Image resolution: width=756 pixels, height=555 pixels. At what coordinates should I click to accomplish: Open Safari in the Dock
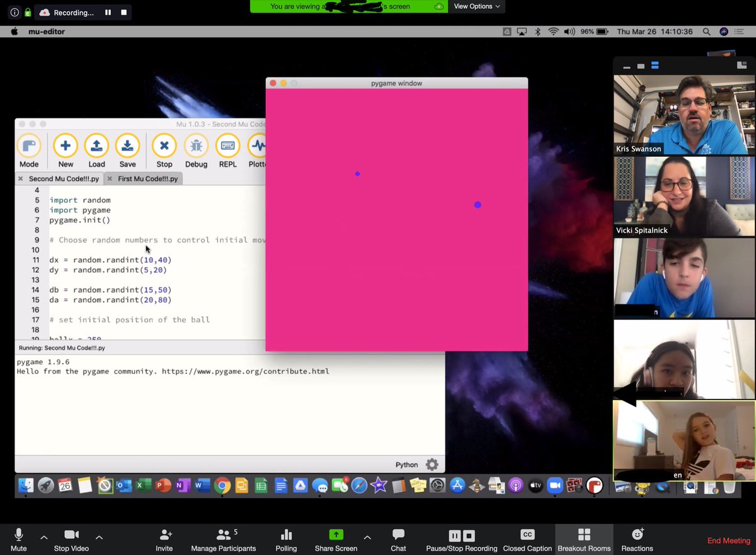(x=359, y=486)
